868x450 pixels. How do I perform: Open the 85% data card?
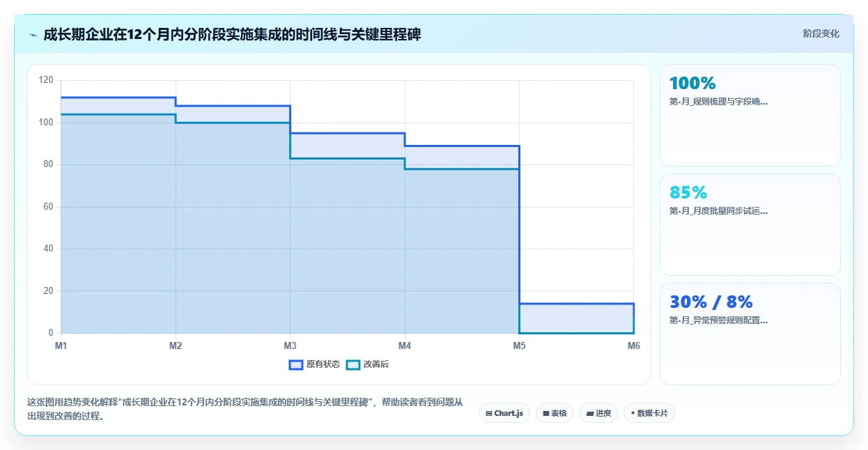pos(750,224)
